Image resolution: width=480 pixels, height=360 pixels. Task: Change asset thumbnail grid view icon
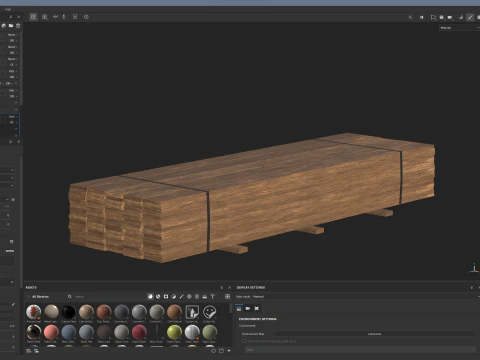(x=227, y=296)
